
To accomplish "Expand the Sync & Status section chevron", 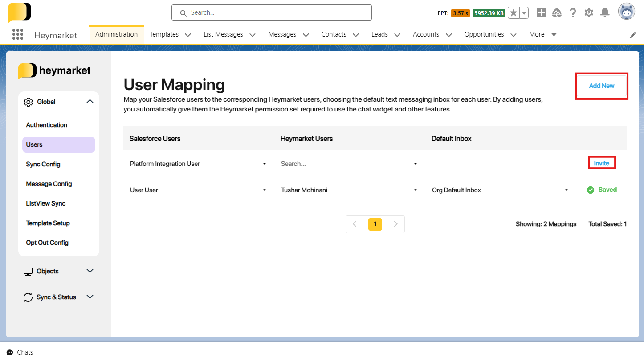I will point(90,297).
